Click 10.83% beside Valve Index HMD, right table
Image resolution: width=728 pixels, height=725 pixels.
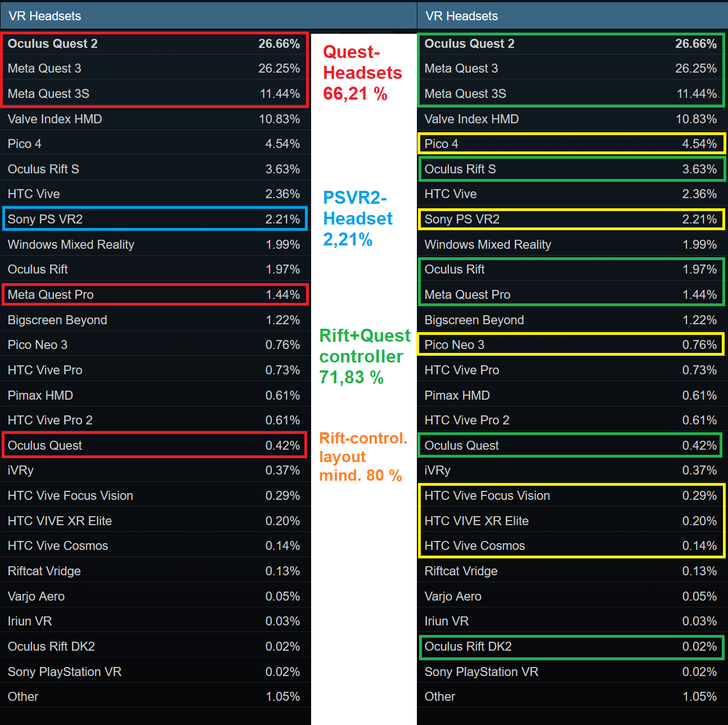[x=696, y=119]
